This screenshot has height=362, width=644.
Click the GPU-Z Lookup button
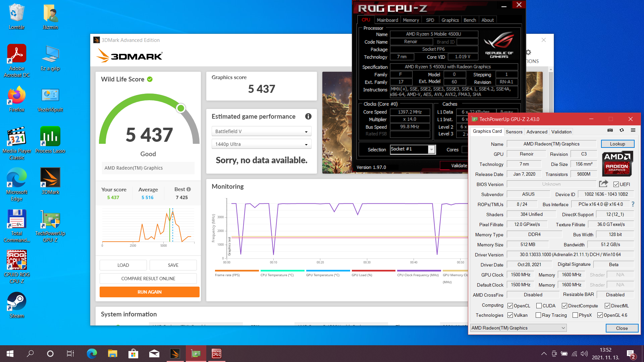(x=618, y=144)
